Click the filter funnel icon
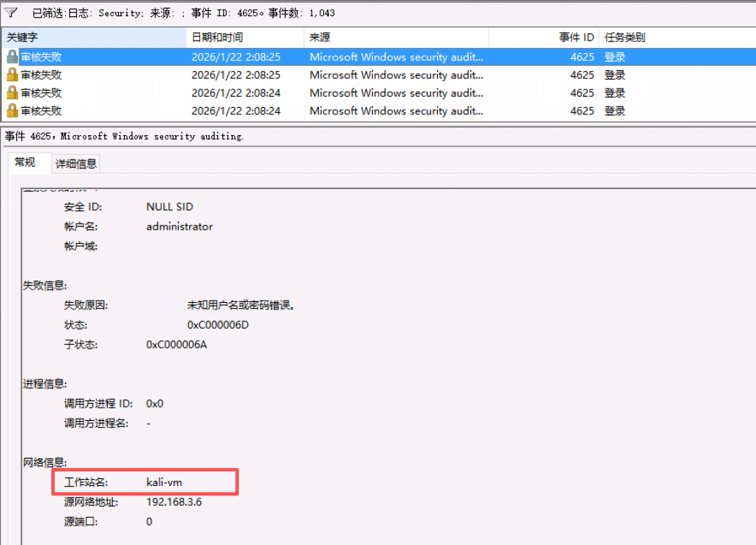Image resolution: width=756 pixels, height=545 pixels. coord(11,13)
